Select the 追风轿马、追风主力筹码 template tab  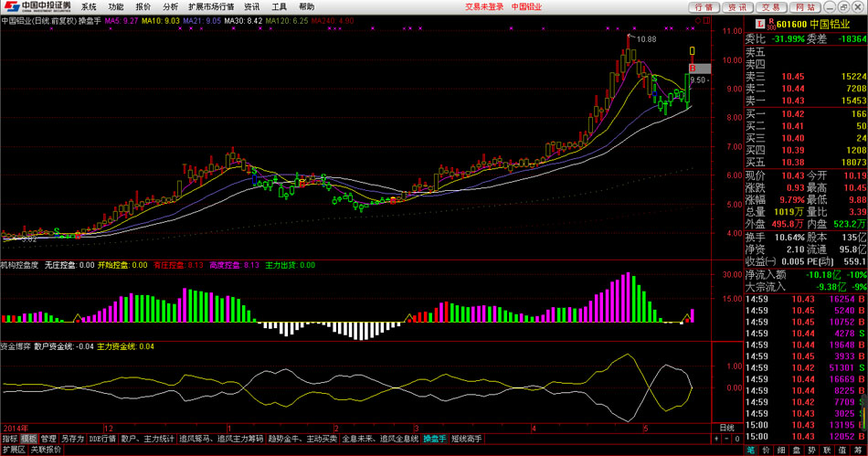pos(221,439)
